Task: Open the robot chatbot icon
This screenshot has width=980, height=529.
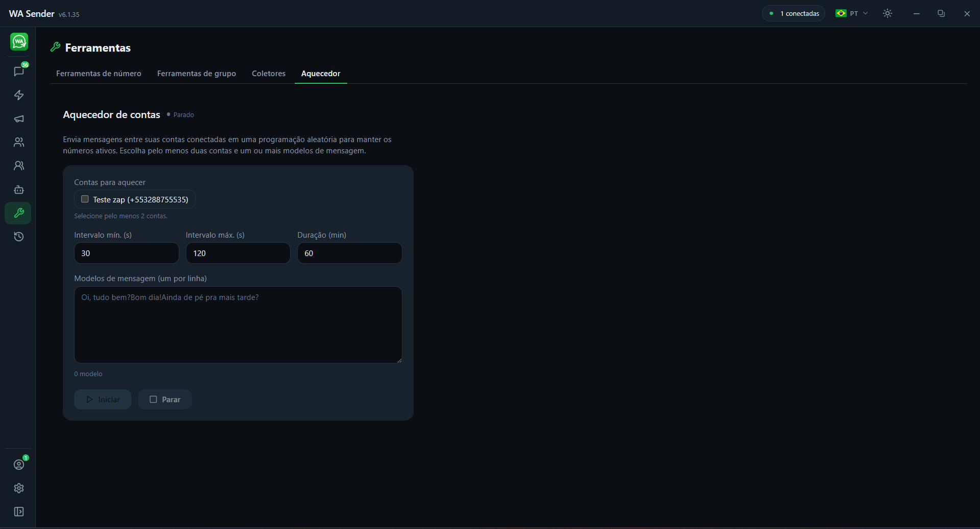Action: coord(19,190)
